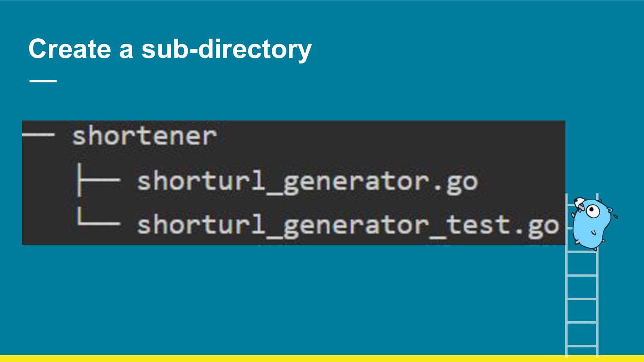Select the shorturl_generator.go file

pos(307,182)
